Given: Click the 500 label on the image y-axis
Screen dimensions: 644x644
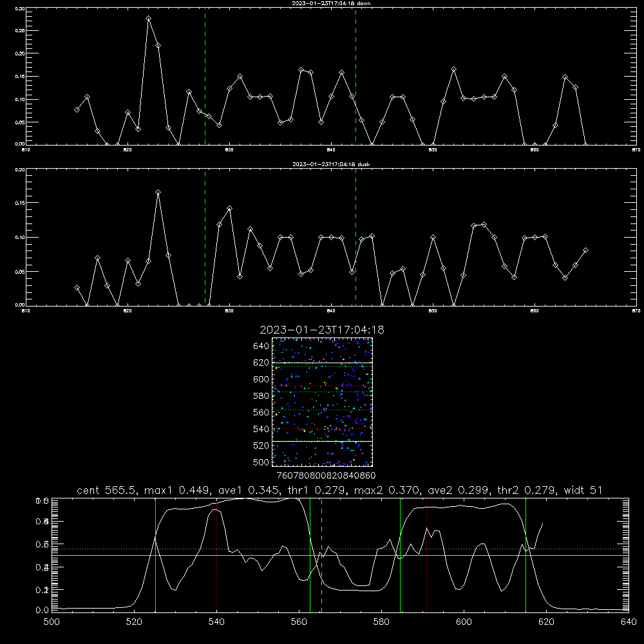Looking at the screenshot, I should point(261,462).
